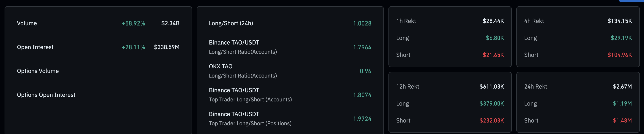Screen dimensions: 644x134
Task: Click the 1.0028 long/short ratio value
Action: pyautogui.click(x=362, y=24)
